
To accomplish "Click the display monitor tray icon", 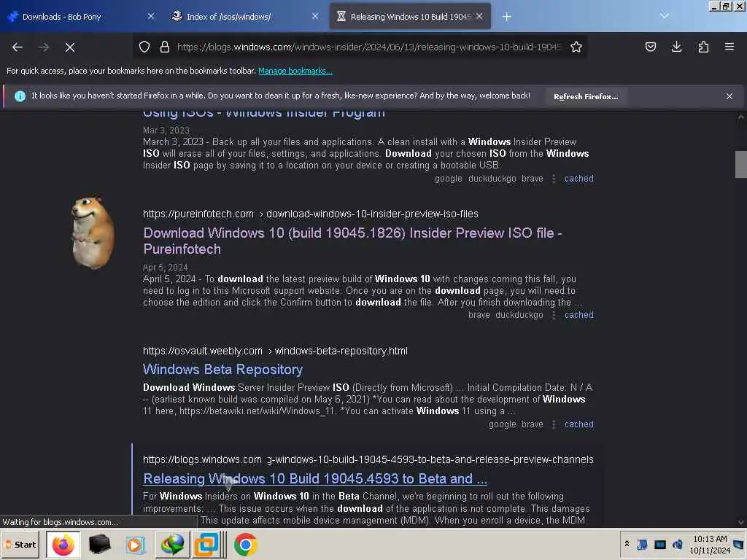I will pos(659,544).
